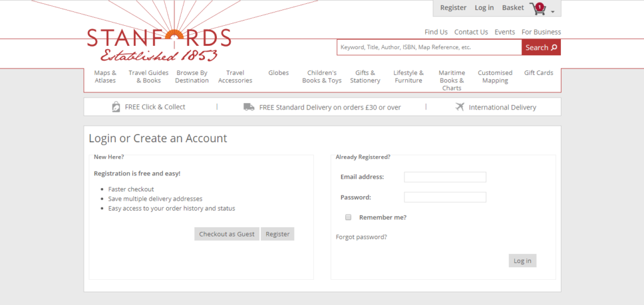Viewport: 644px width, 305px height.
Task: Click the Basket link
Action: pyautogui.click(x=513, y=8)
